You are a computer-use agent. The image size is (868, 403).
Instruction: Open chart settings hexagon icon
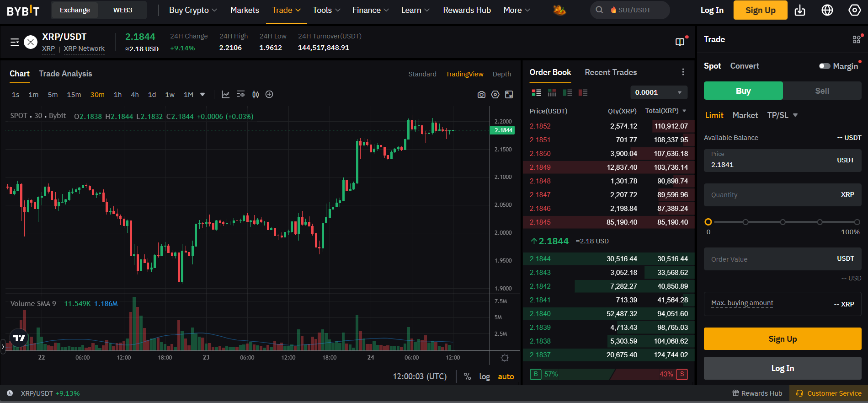[495, 94]
